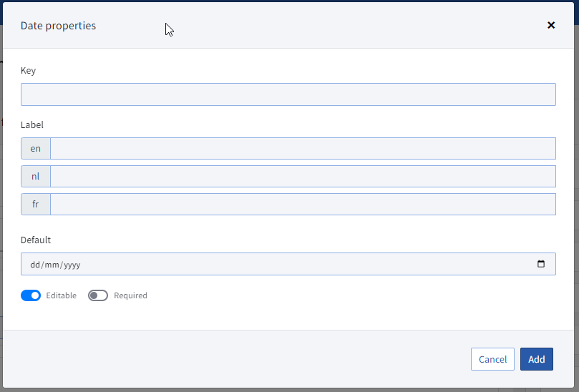Click into the French (fr) label field
Image resolution: width=579 pixels, height=392 pixels.
pos(303,204)
